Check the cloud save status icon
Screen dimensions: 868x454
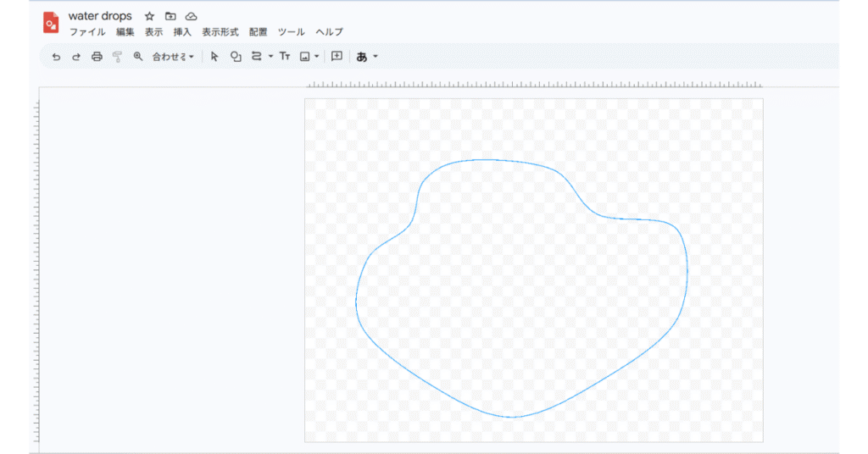pos(191,16)
